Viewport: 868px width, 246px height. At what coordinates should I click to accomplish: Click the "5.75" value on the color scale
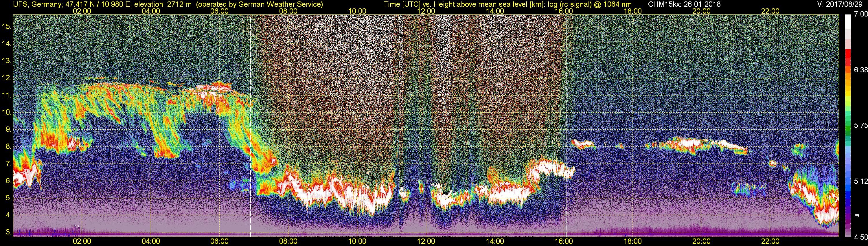pyautogui.click(x=860, y=125)
